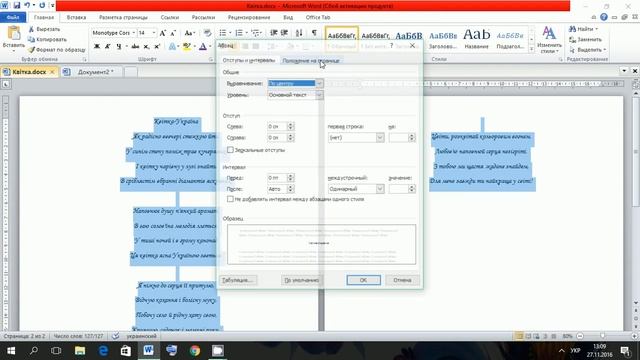Toggle Bold (Ж) formatting
The height and width of the screenshot is (360, 640).
click(97, 47)
